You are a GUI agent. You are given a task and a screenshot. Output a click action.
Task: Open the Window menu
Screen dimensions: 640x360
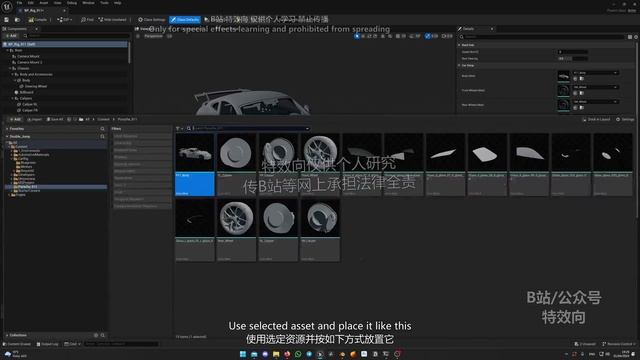point(88,3)
